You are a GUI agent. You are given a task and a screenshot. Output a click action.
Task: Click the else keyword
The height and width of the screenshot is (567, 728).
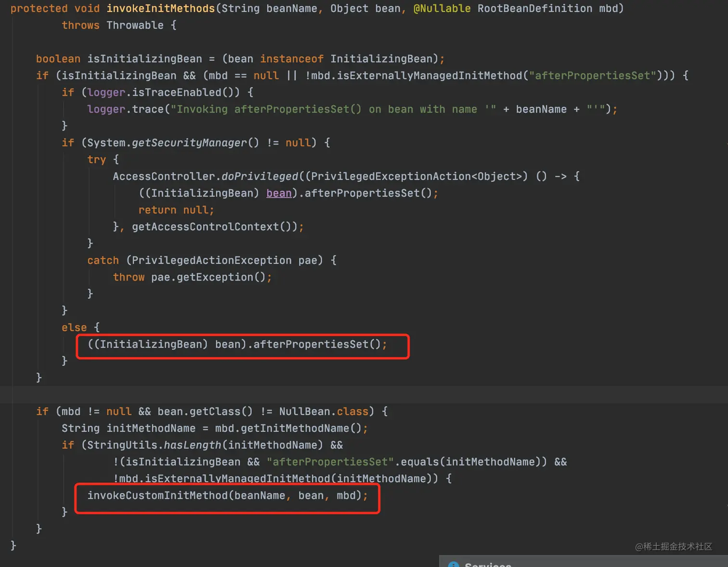74,327
